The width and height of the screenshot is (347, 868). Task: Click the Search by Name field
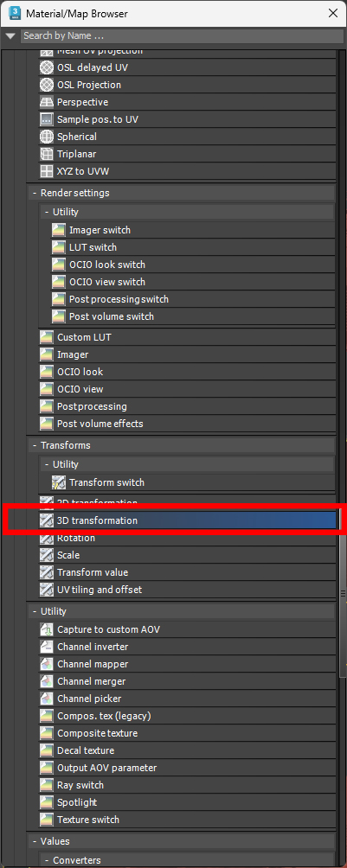pyautogui.click(x=182, y=36)
